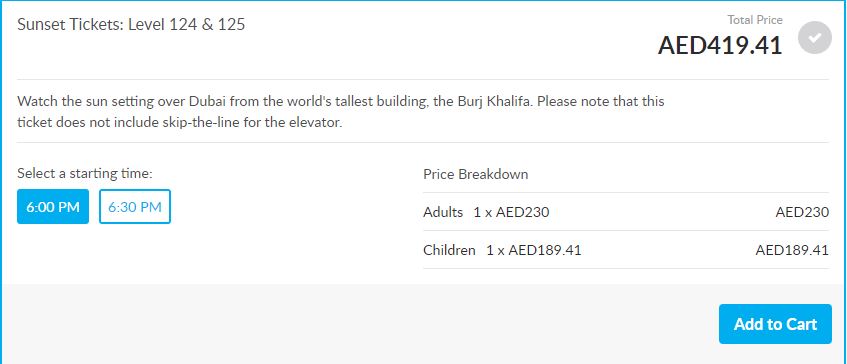847x364 pixels.
Task: Click the AED419.41 total price amount
Action: click(x=720, y=45)
